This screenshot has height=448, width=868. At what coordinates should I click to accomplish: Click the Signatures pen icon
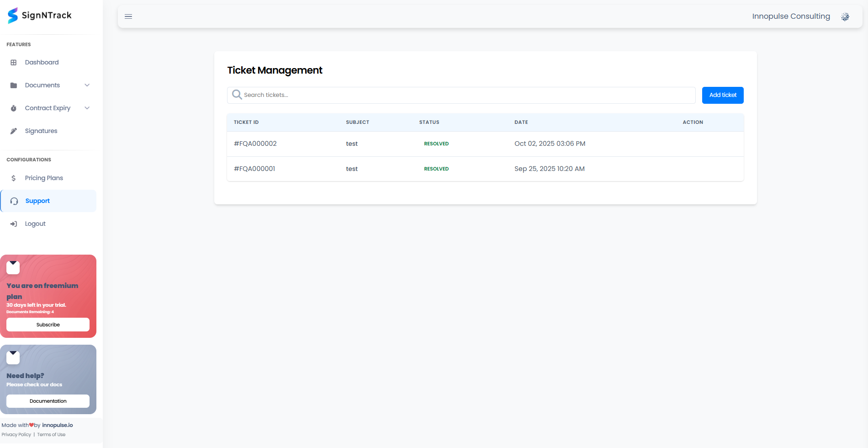click(x=14, y=131)
